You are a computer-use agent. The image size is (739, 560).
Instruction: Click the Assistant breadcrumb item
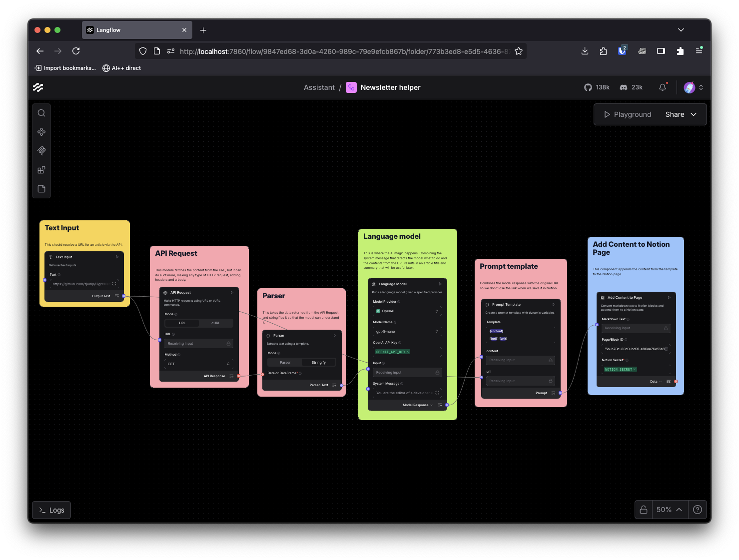(319, 87)
